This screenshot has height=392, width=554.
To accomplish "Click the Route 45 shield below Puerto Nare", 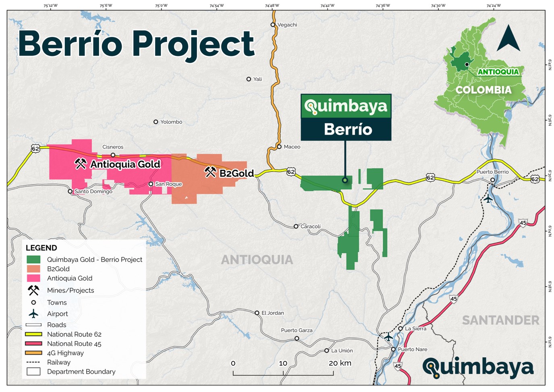I will (x=398, y=366).
